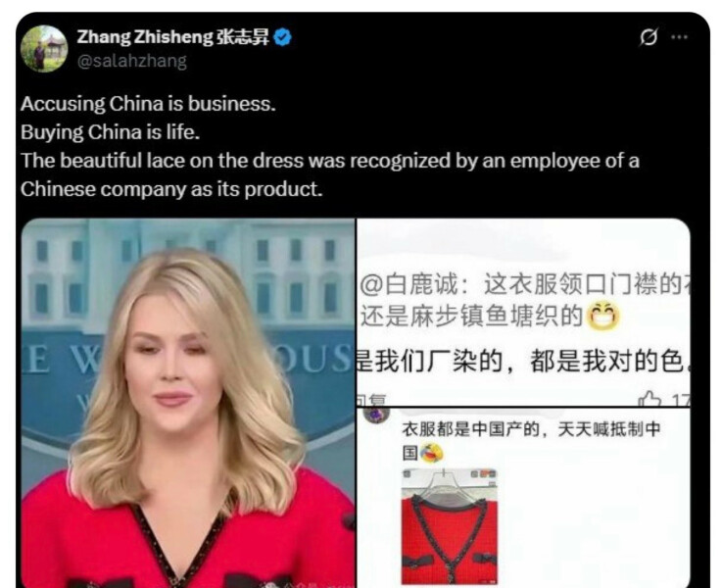This screenshot has width=721, height=588.
Task: Click the laughing-crying emoji in lower comment
Action: click(432, 453)
